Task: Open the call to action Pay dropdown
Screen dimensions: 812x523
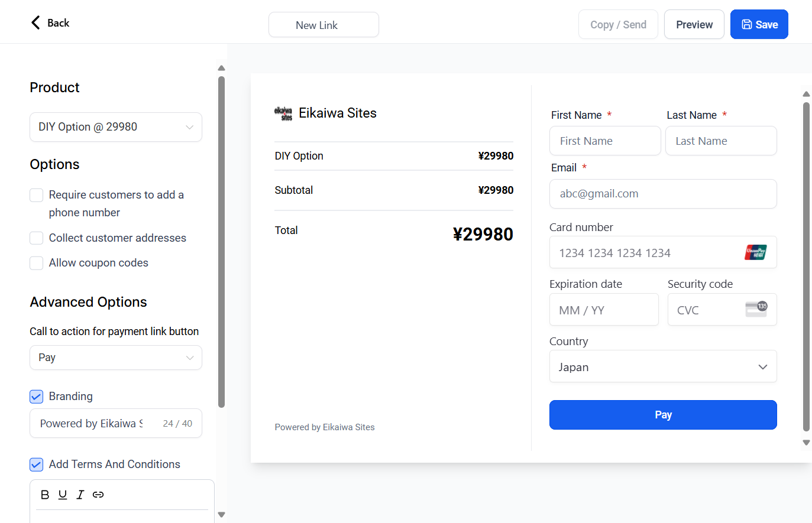Action: pos(116,358)
